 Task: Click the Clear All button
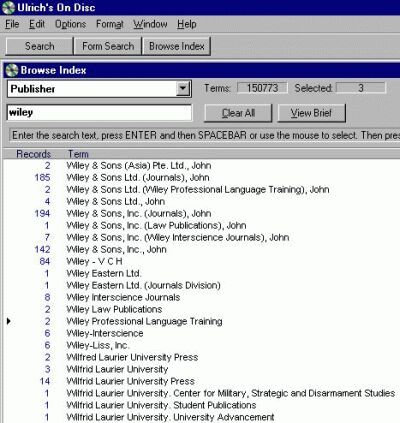[238, 113]
